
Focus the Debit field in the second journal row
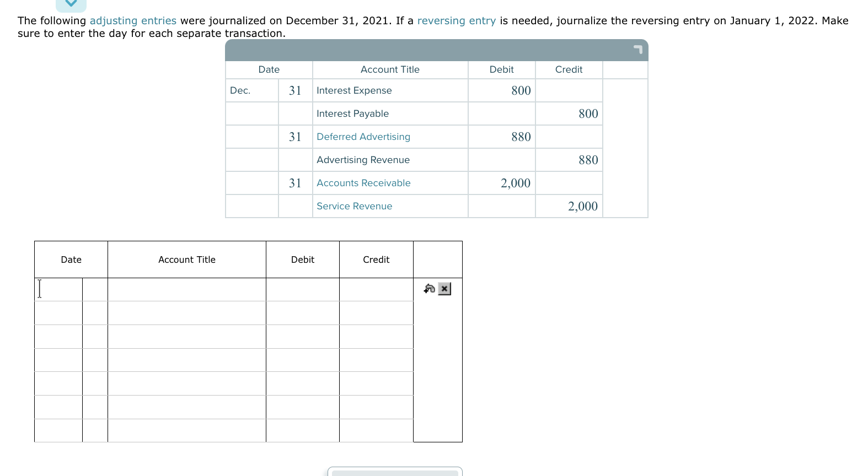pyautogui.click(x=303, y=313)
